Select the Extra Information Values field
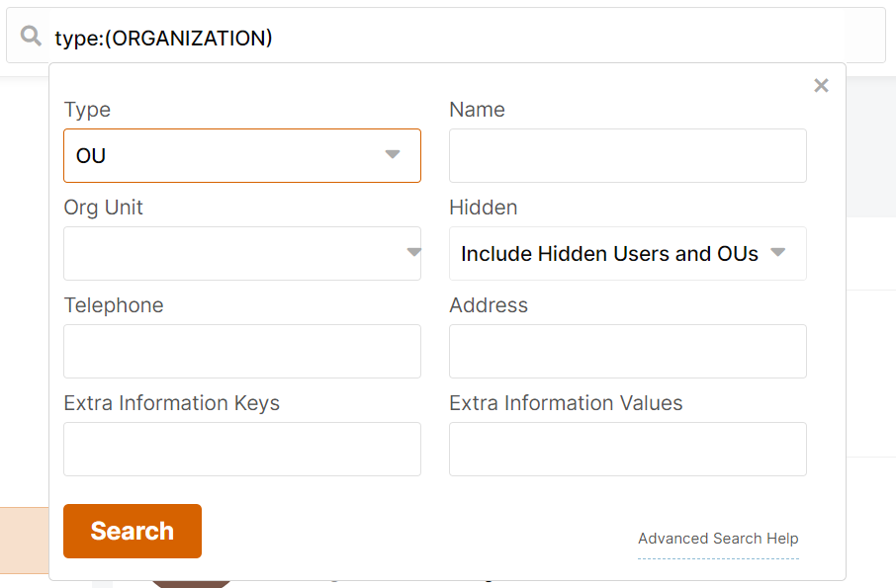This screenshot has width=896, height=588. click(627, 450)
